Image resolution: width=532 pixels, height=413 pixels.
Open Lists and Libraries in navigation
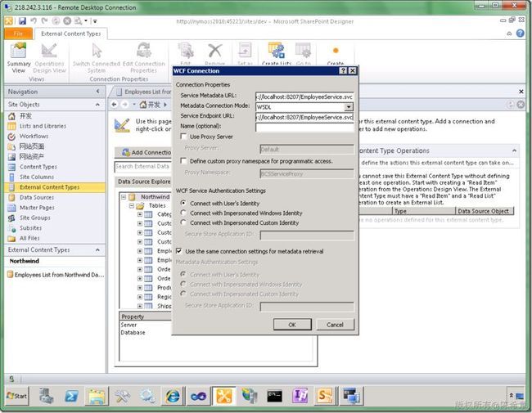43,126
